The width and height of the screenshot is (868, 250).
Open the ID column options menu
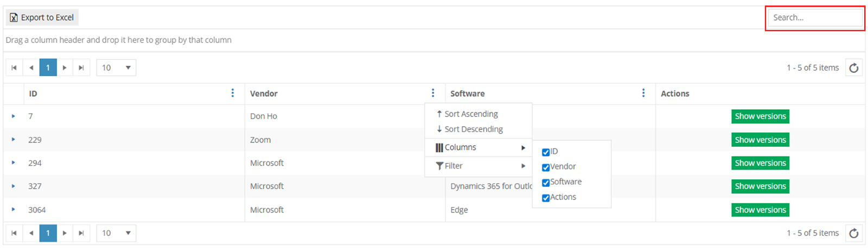point(233,93)
